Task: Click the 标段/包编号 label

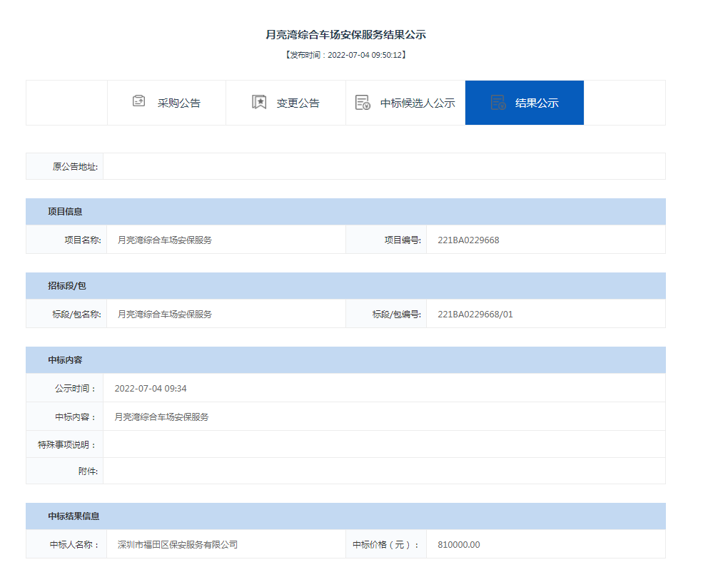Action: point(397,314)
